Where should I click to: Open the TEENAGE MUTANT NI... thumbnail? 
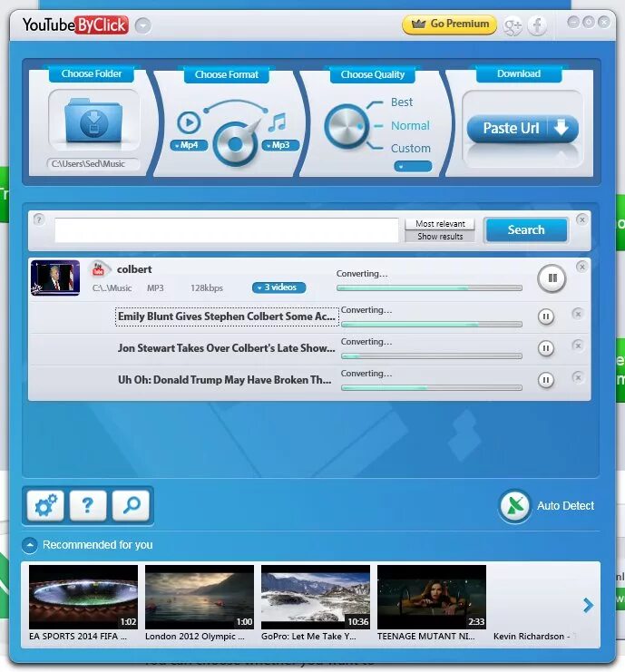(432, 597)
